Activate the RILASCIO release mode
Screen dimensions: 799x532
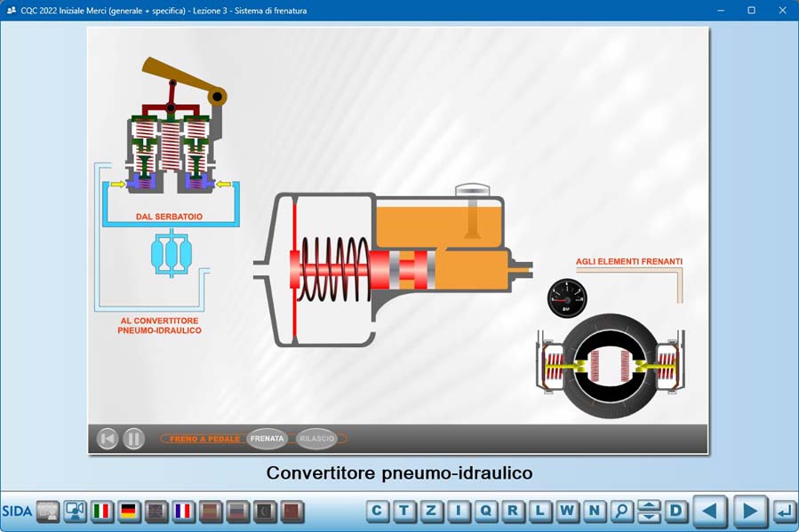(317, 438)
